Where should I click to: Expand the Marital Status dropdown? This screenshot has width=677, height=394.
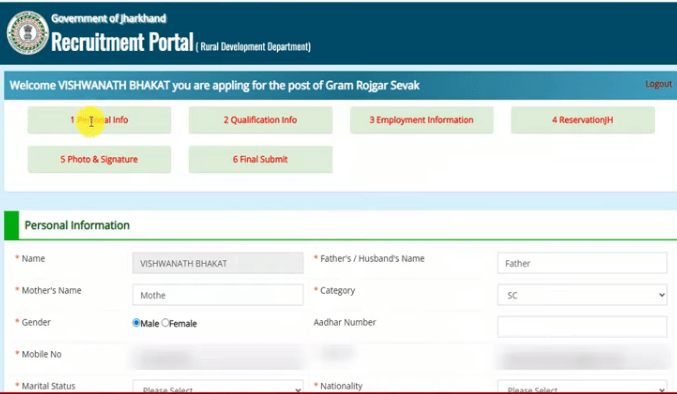[x=218, y=387]
